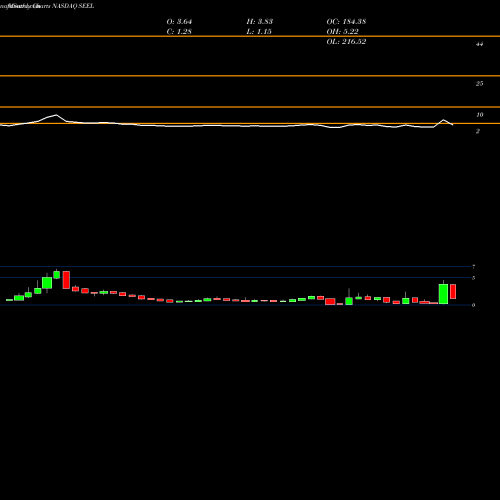Image resolution: width=500 pixels, height=500 pixels.
Task: Click the '2' upper axis label
Action: [x=478, y=131]
